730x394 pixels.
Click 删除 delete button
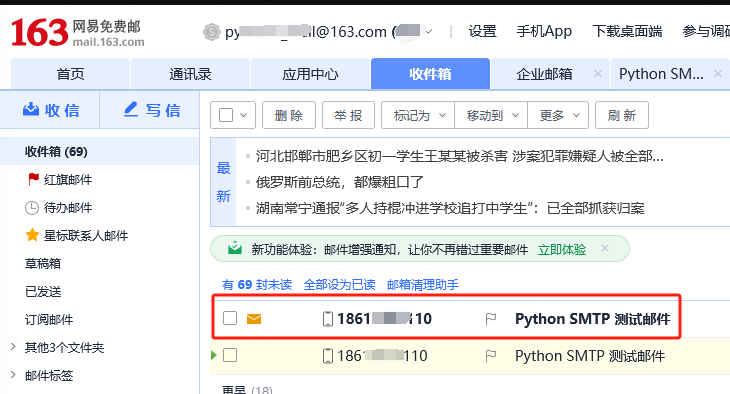(289, 115)
